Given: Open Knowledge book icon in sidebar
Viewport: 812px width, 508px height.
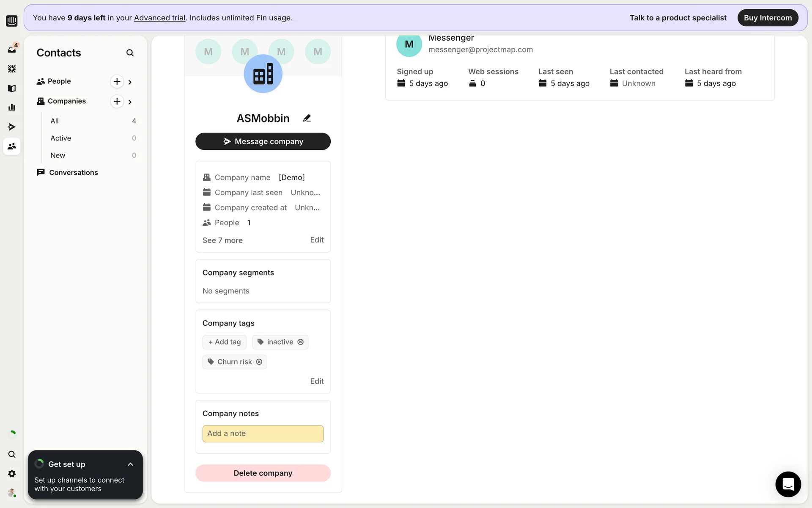Looking at the screenshot, I should tap(12, 88).
